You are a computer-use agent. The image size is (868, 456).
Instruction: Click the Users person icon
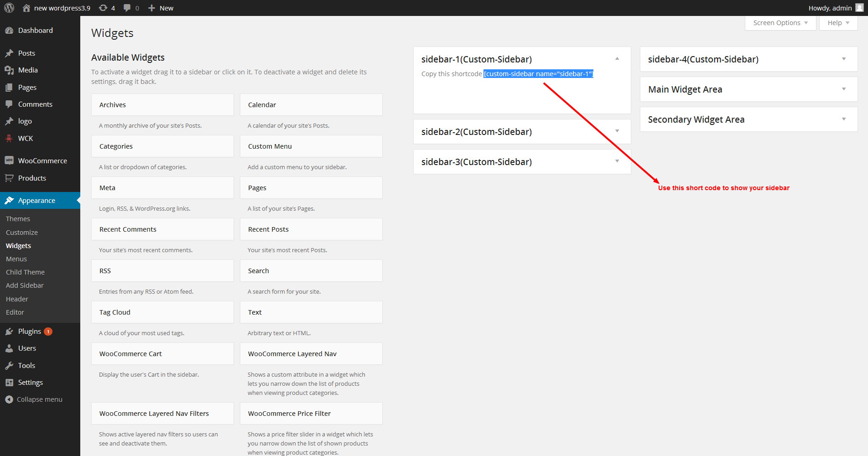tap(9, 348)
